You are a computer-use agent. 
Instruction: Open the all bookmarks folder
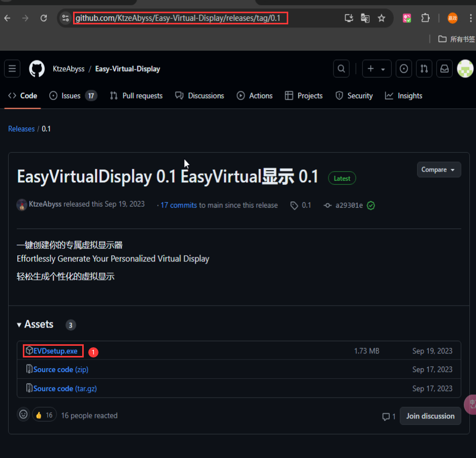click(x=456, y=39)
